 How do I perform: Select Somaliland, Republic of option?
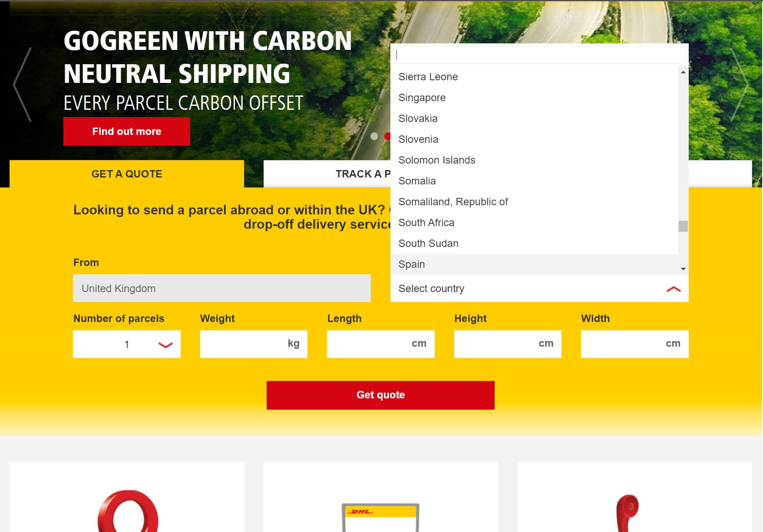[x=534, y=202]
